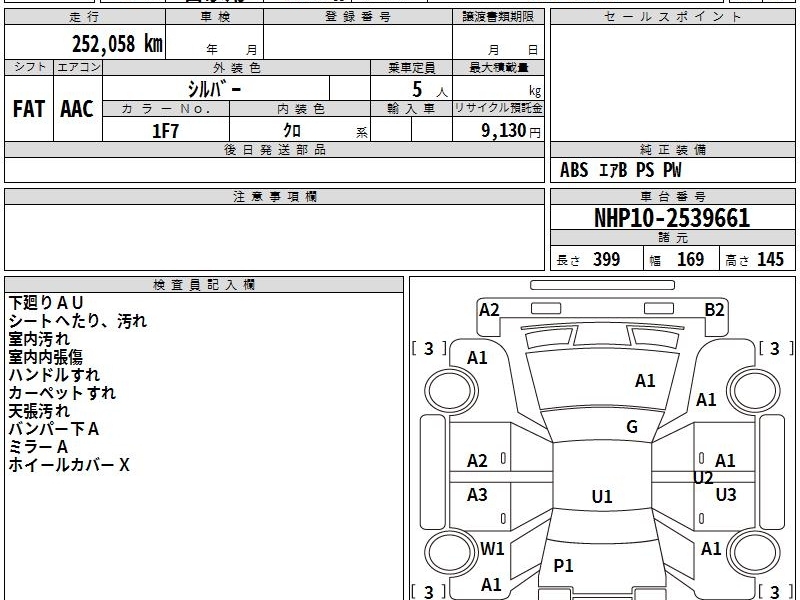This screenshot has height=600, width=800.
Task: Click the recycle deposit amount 9,130円
Action: pos(511,131)
